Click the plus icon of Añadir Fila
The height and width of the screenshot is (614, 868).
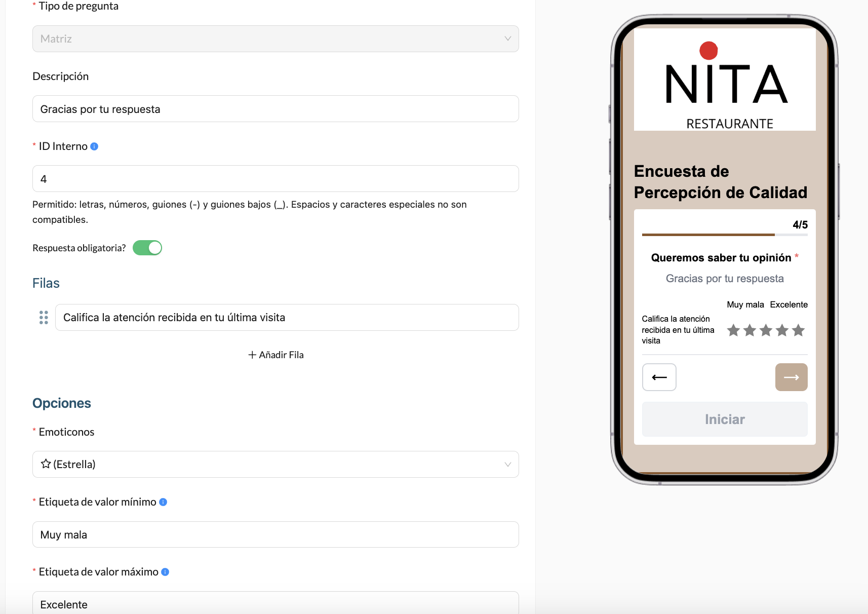coord(252,355)
